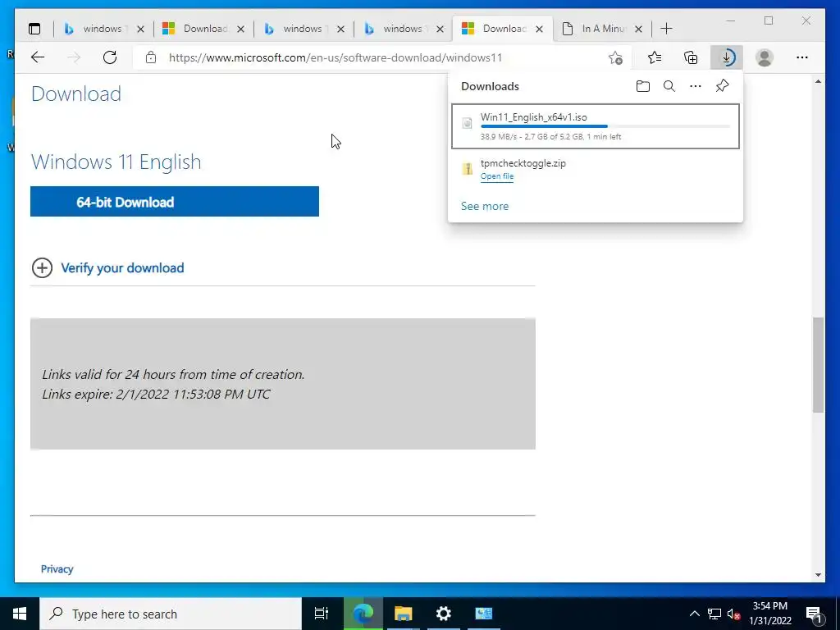Click the Win11_English_x64v1.iso file icon
This screenshot has width=840, height=630.
[x=467, y=123]
